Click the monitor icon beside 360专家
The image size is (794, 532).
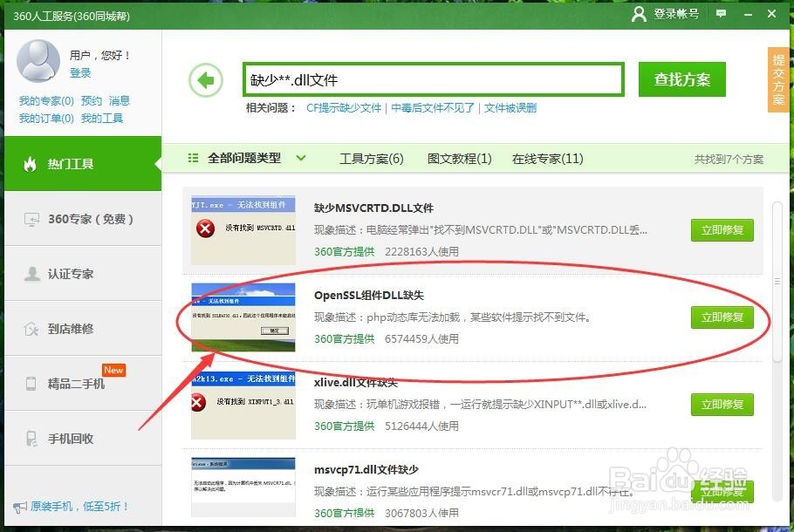pyautogui.click(x=31, y=219)
